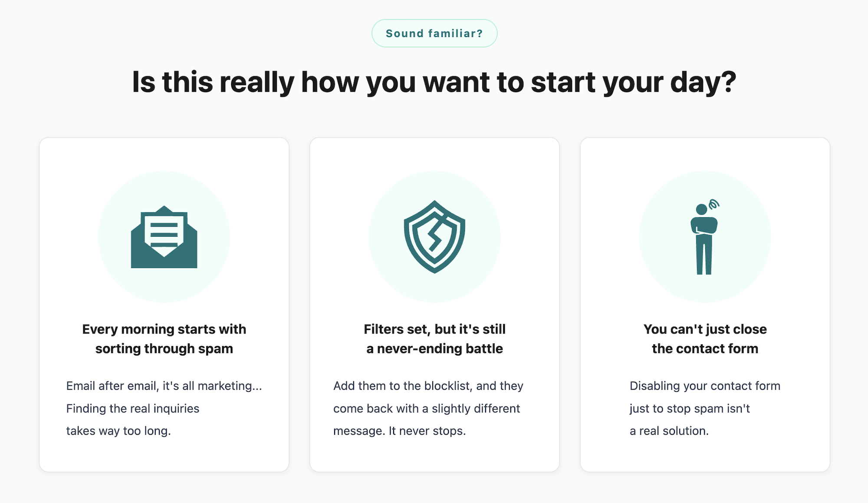
Task: Click the "Finding the real inquiries" text line
Action: pos(133,408)
